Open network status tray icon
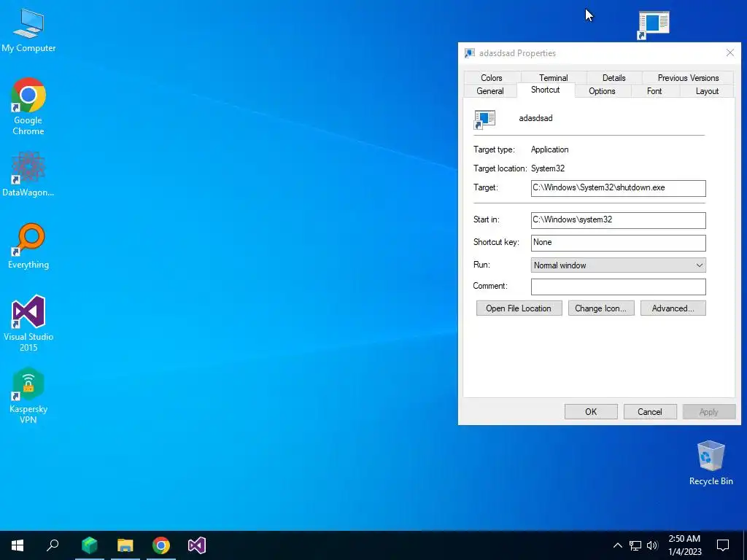The image size is (747, 560). click(635, 545)
